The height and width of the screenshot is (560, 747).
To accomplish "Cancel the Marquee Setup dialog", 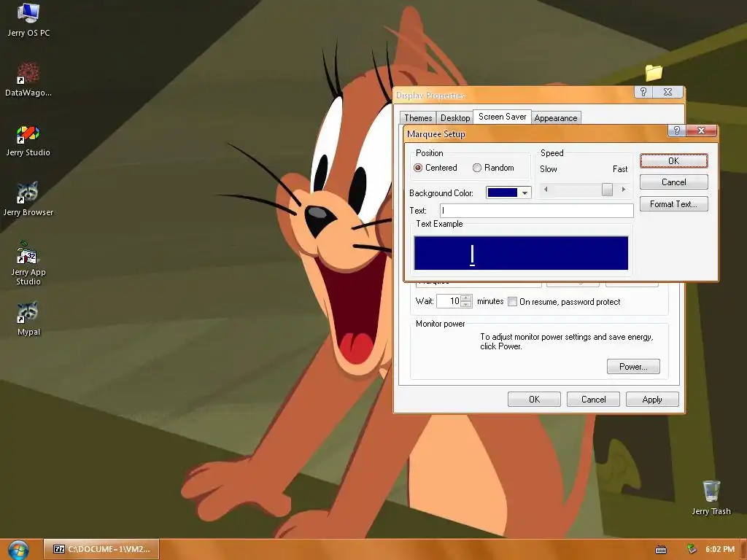I will coord(673,182).
